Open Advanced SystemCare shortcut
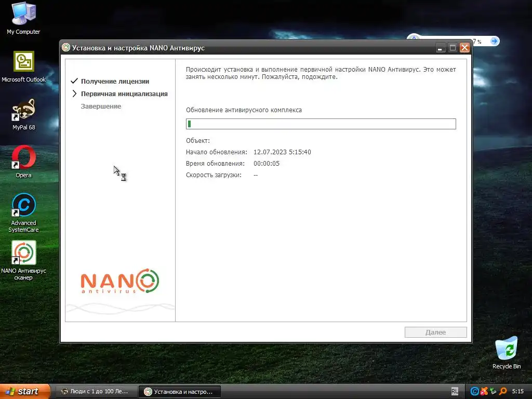The image size is (532, 399). [x=23, y=213]
